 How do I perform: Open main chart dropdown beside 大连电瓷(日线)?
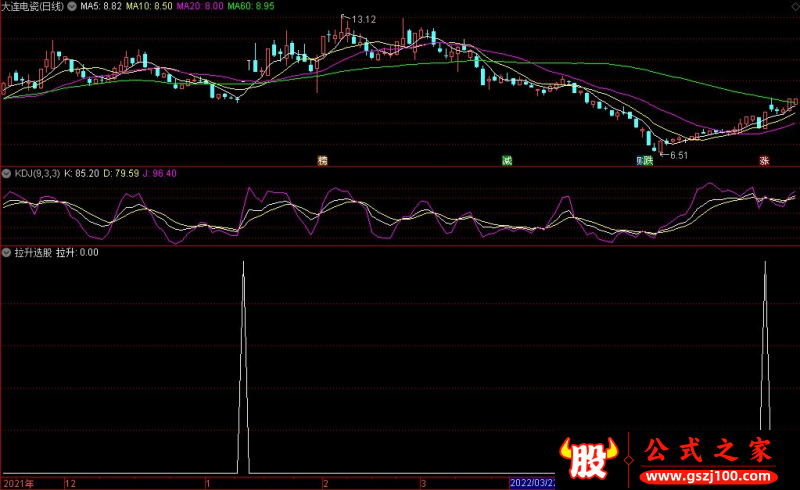[72, 7]
